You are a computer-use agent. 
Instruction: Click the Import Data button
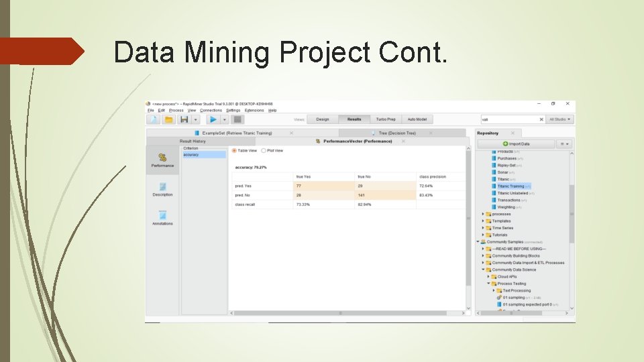pos(516,144)
